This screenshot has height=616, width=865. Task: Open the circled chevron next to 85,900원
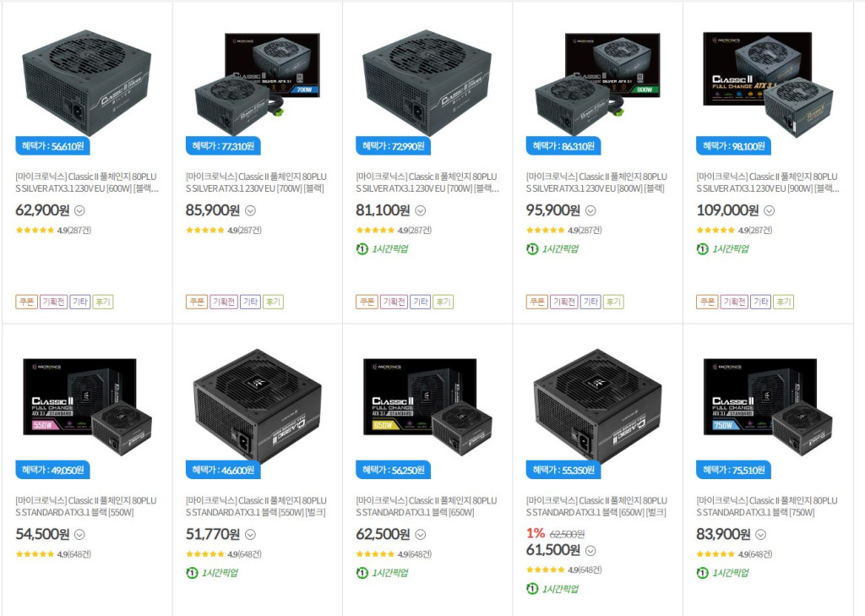(x=250, y=211)
